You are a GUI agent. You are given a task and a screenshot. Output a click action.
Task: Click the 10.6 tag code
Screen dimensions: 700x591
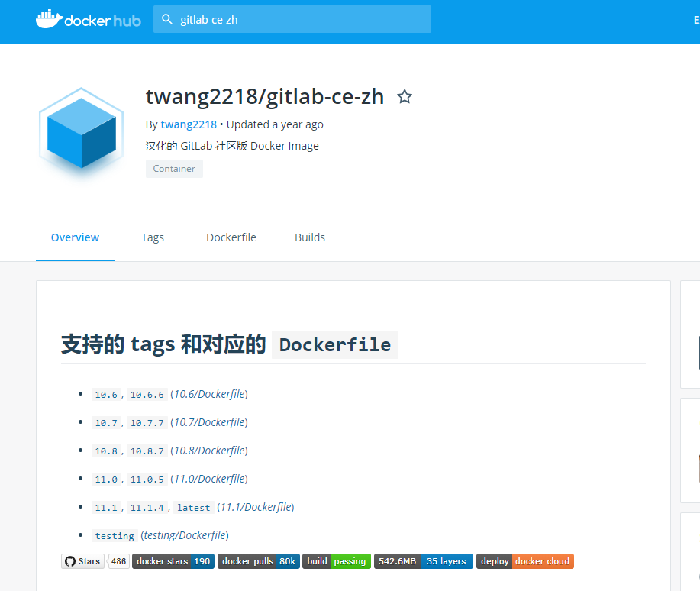point(106,395)
